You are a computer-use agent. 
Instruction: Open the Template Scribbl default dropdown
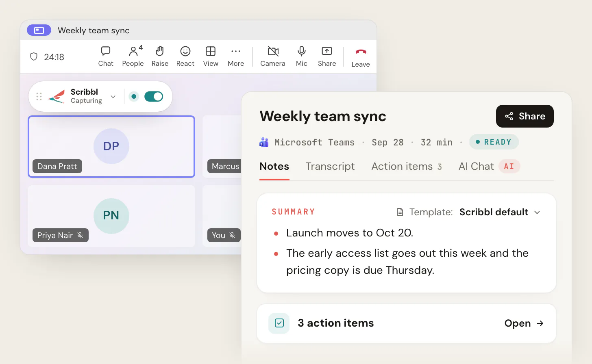[x=469, y=212]
